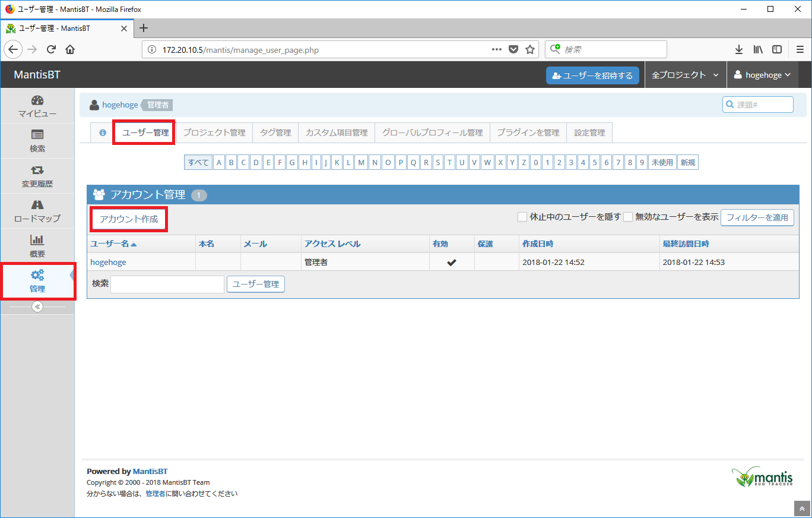The width and height of the screenshot is (812, 518).
Task: Open hogehoge user in the table
Action: click(108, 262)
